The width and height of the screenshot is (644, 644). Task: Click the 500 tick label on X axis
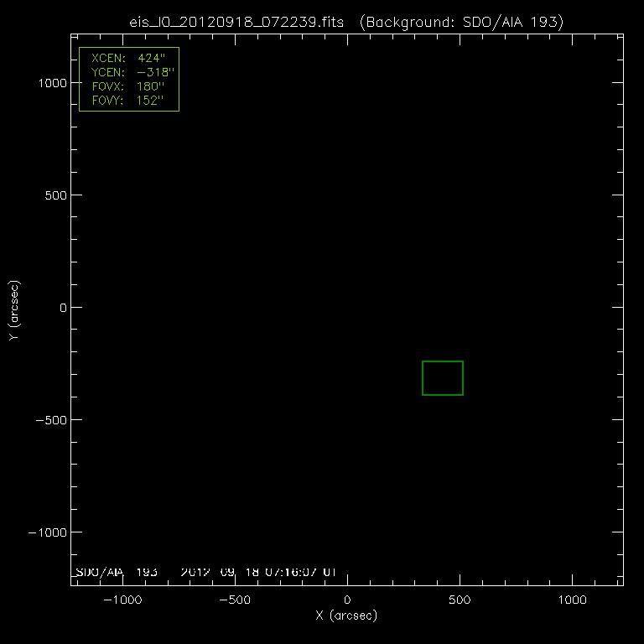pyautogui.click(x=460, y=600)
